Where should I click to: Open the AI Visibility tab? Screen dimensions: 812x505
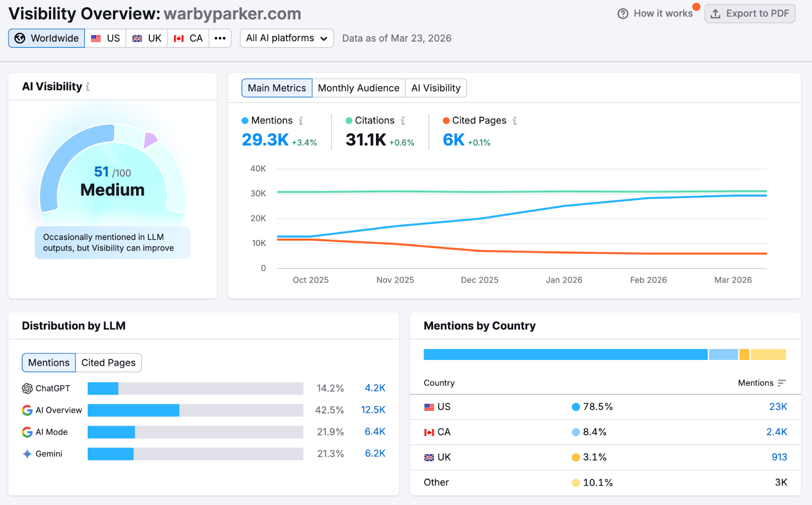tap(435, 88)
